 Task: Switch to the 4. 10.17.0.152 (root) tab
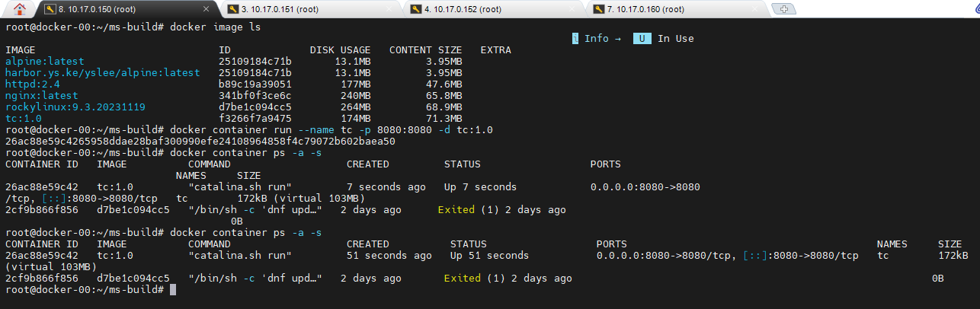pyautogui.click(x=495, y=9)
